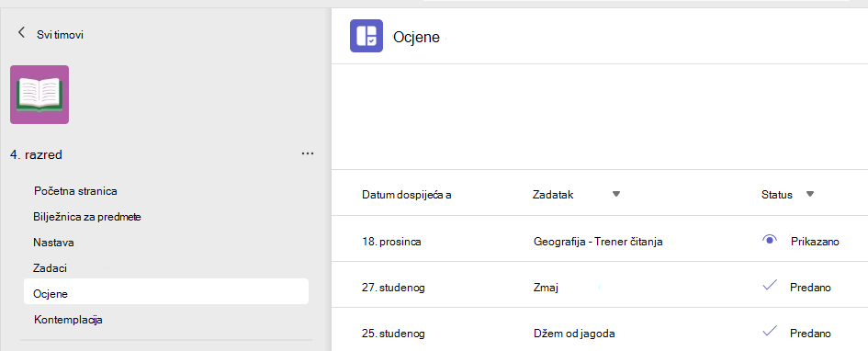Open the Status column filter arrow
Image resolution: width=868 pixels, height=351 pixels.
810,194
